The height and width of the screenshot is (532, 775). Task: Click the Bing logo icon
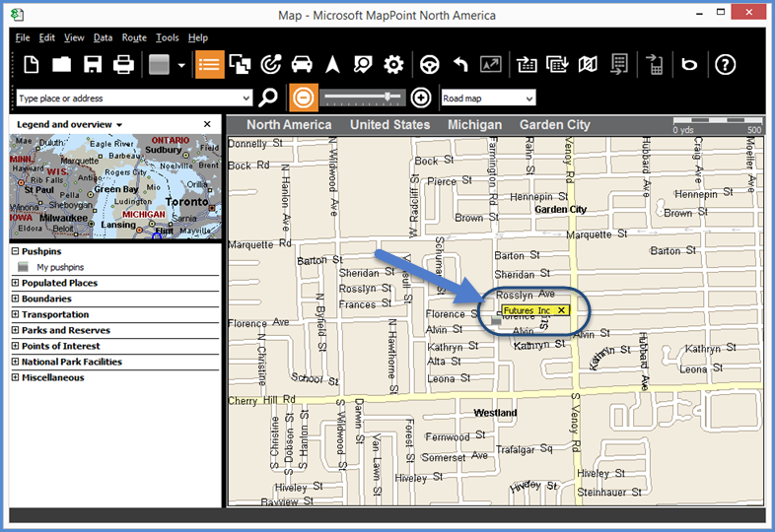click(689, 65)
